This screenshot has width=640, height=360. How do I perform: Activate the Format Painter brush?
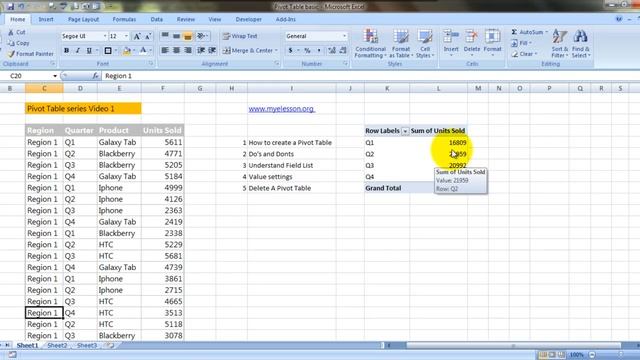click(31, 53)
